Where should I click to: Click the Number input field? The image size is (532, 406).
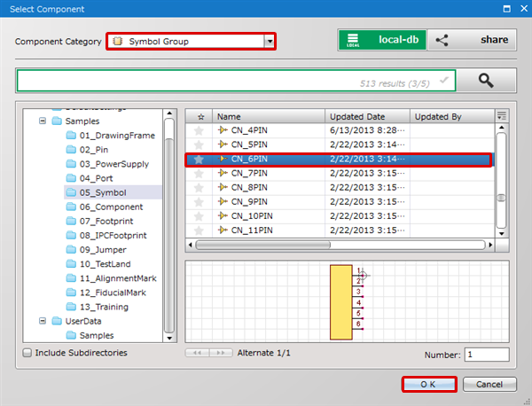[486, 355]
